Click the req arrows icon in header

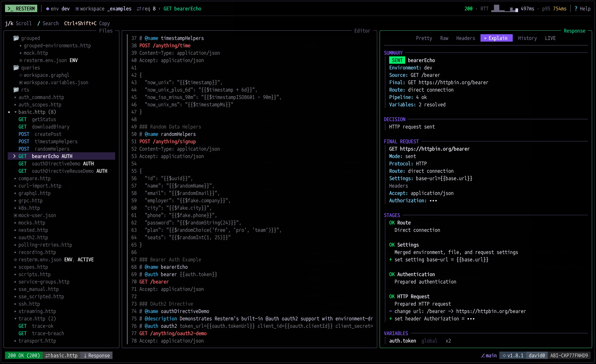pyautogui.click(x=139, y=9)
